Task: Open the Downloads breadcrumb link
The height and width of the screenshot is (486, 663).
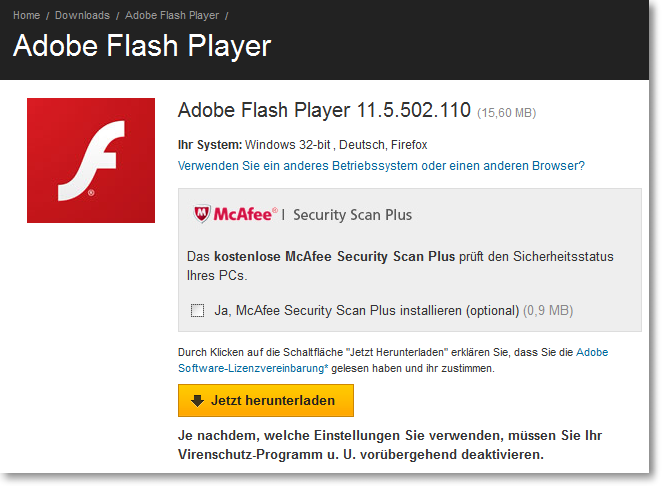Action: (x=82, y=15)
